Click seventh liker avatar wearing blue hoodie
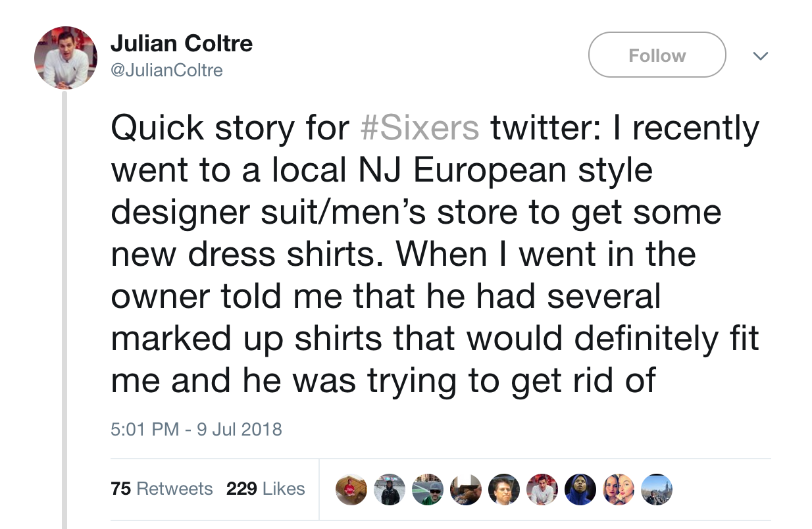Screen dimensions: 812x529 point(580,490)
